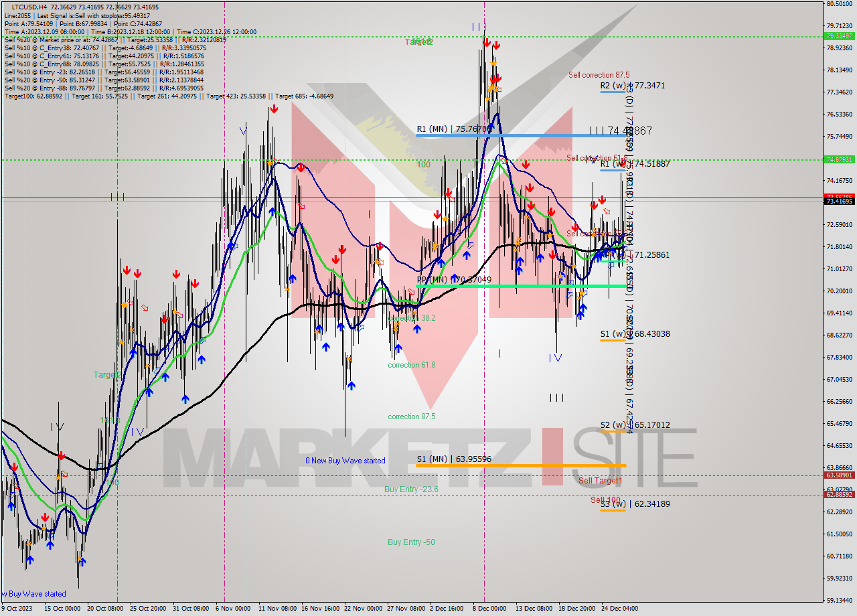Click the '6 Nov 00:00' time axis label
This screenshot has height=616, width=857.
(233, 609)
